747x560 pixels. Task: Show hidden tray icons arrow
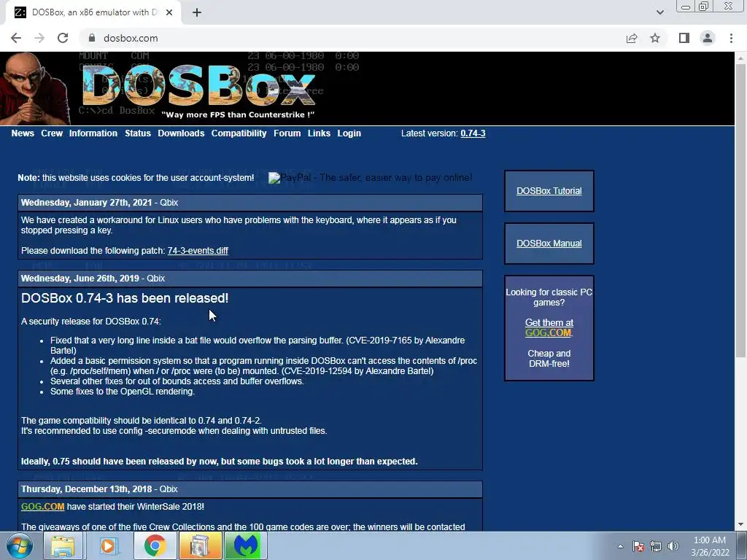(620, 546)
